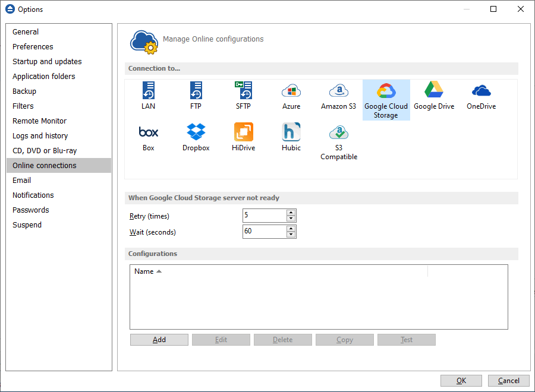Show the Filters settings
535x392 pixels.
(x=59, y=106)
